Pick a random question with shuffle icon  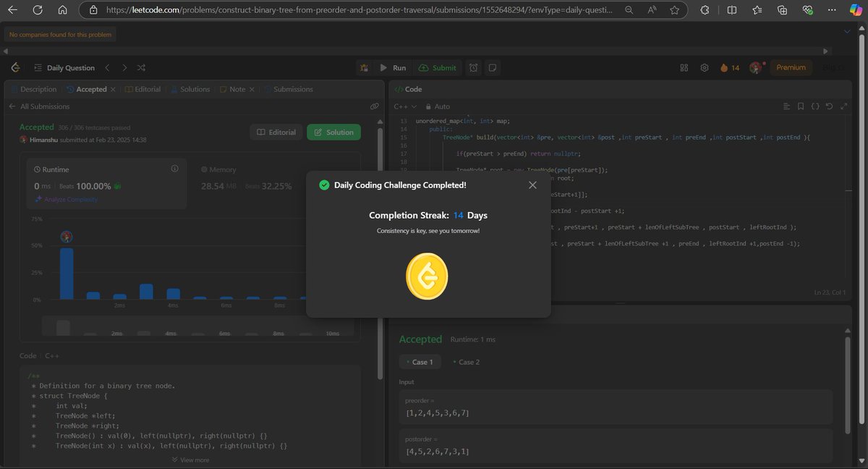142,67
